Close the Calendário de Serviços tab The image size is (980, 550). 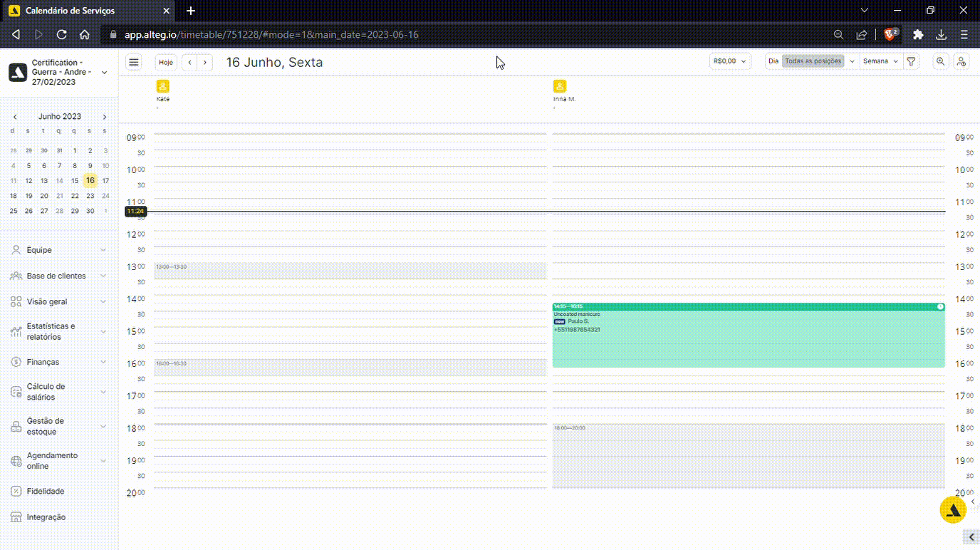(x=166, y=11)
